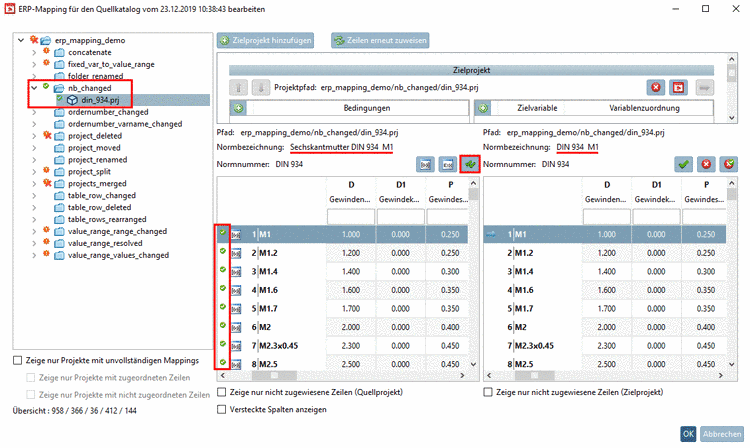Toggle 'Zeige nur Projekte mit nicht zugeordneten Zeilen'
This screenshot has height=448, width=750.
tap(31, 395)
